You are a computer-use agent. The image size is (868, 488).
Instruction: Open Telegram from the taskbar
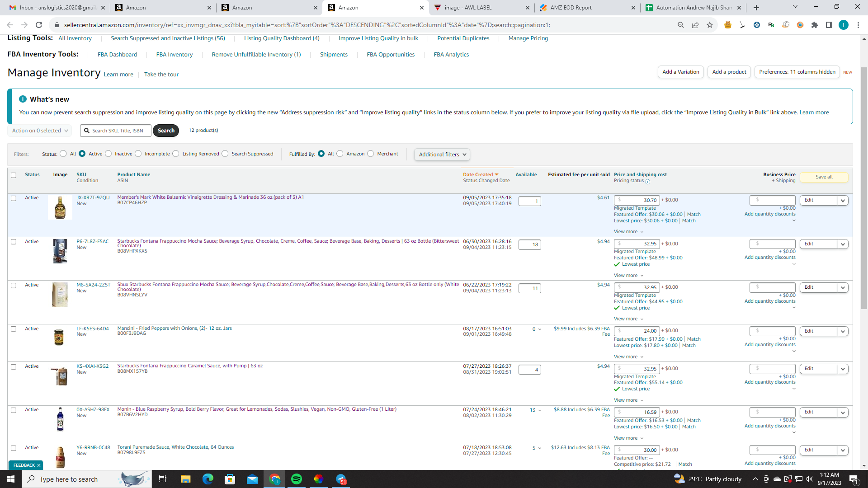pos(341,479)
